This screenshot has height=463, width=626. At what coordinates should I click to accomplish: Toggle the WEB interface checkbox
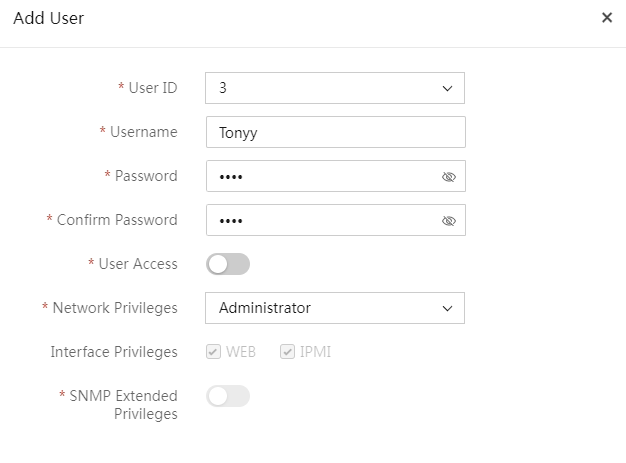click(x=213, y=352)
